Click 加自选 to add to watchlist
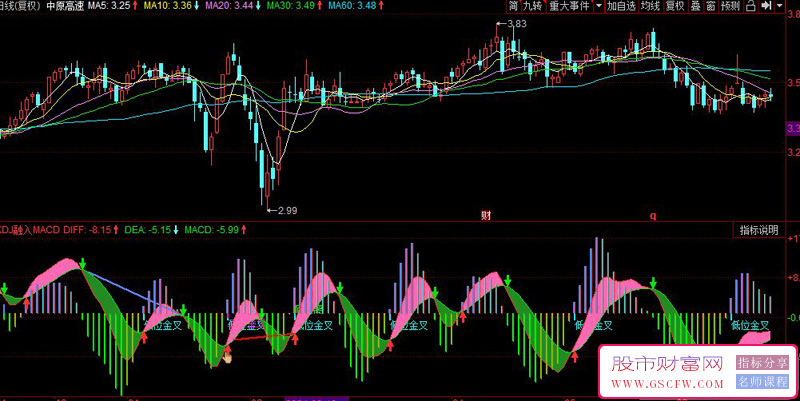Screen dimensions: 800x401 [621, 6]
